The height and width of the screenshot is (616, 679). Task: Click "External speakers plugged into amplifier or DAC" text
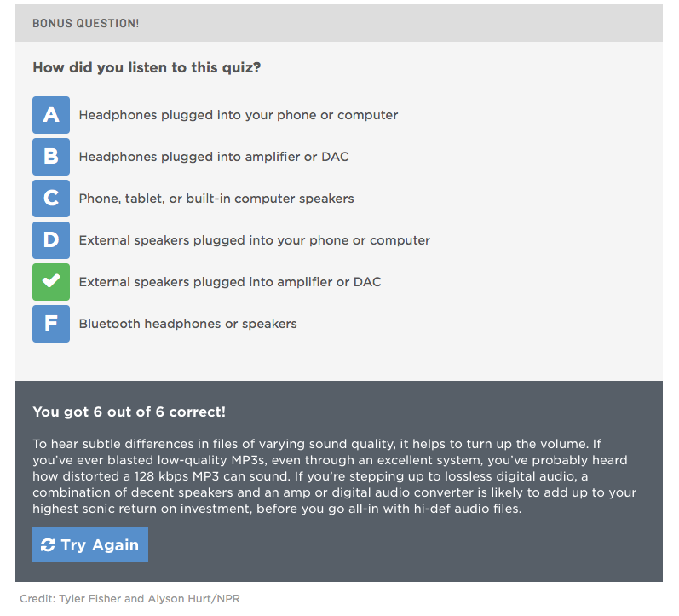pos(230,282)
